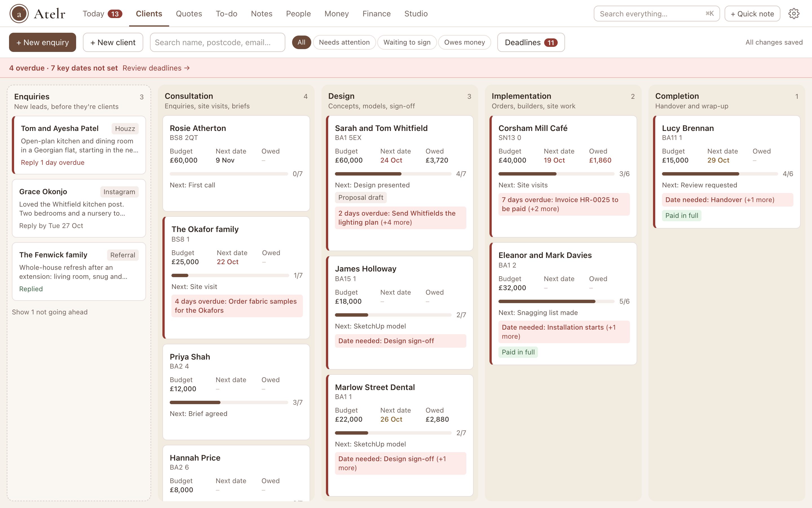Open The Okafor family card

[236, 277]
